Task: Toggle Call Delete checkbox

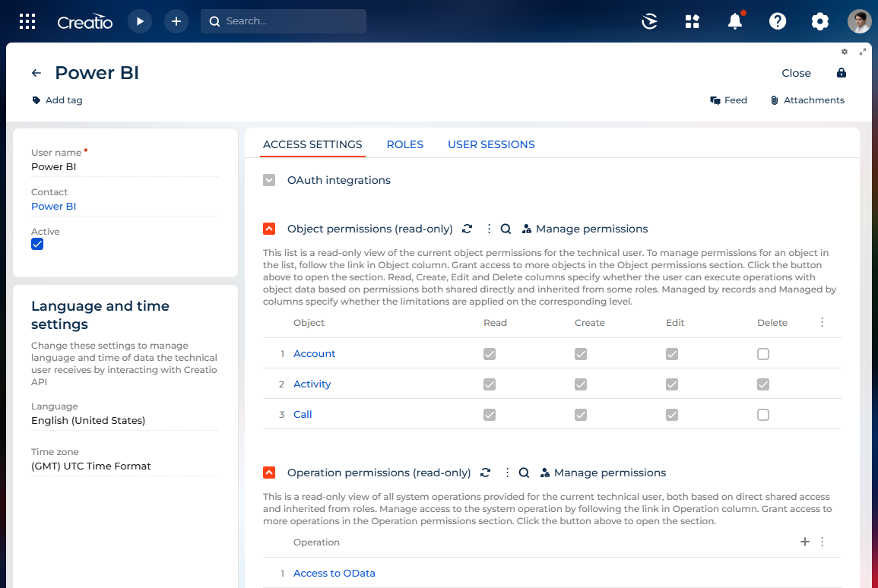Action: pyautogui.click(x=762, y=415)
